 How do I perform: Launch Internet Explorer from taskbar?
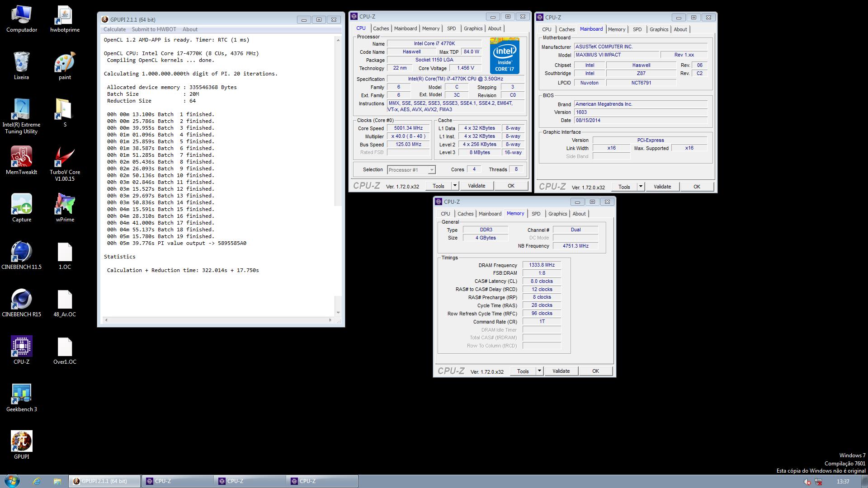pos(37,481)
